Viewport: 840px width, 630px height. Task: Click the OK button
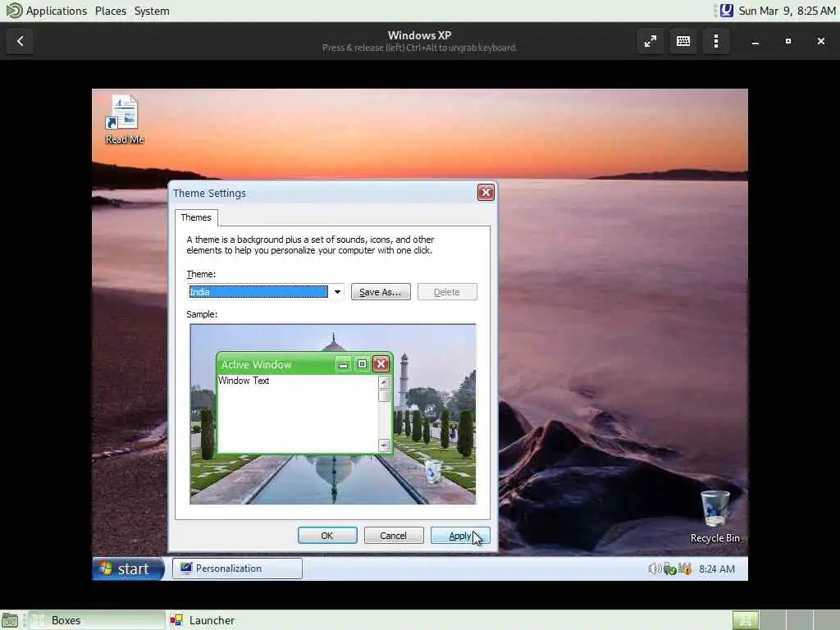tap(327, 536)
